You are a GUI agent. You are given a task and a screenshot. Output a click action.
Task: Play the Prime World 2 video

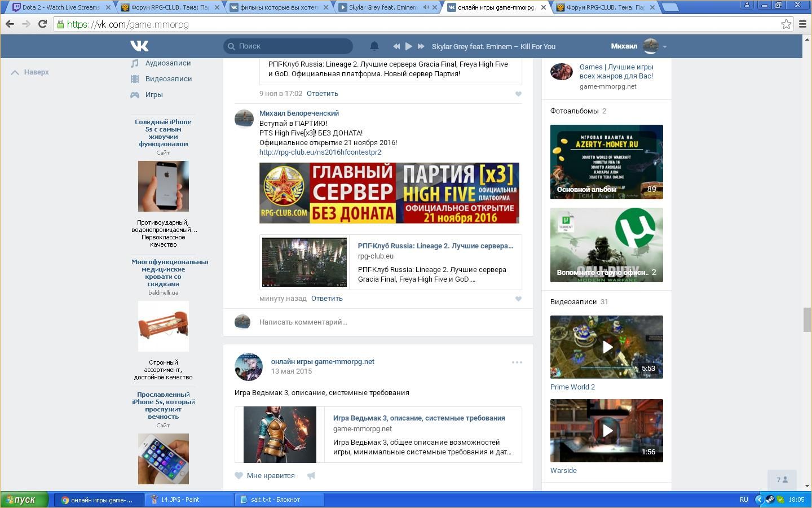click(x=607, y=347)
